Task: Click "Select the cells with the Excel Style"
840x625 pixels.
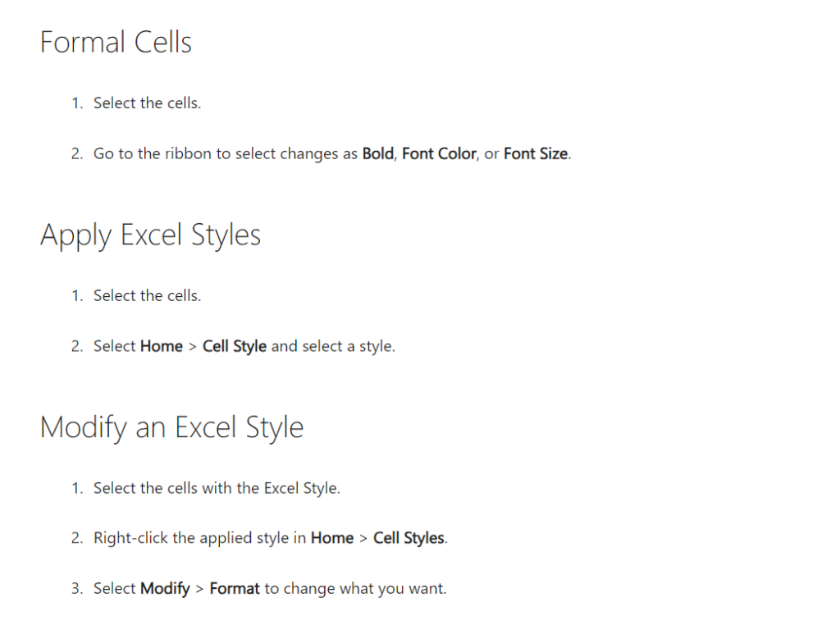Action: pos(217,488)
